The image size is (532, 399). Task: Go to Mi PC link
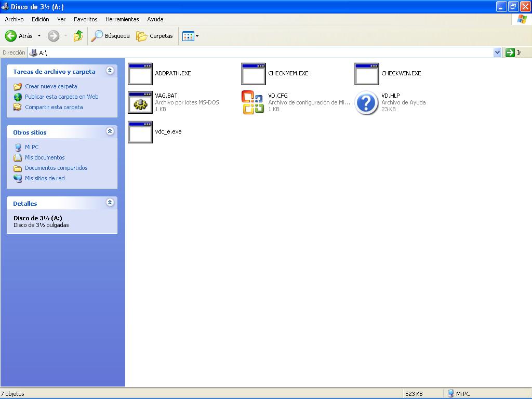32,147
